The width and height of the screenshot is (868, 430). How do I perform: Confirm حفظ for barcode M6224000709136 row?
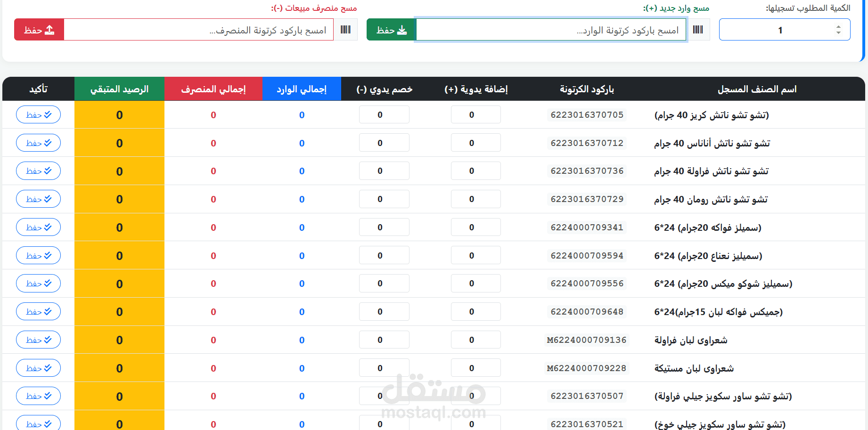coord(39,340)
